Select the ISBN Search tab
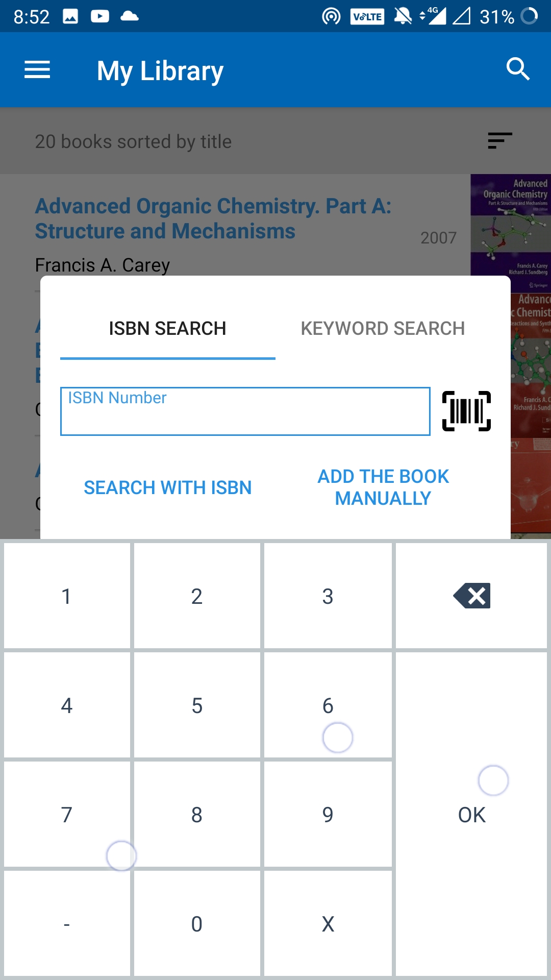The width and height of the screenshot is (551, 980). coord(167,329)
